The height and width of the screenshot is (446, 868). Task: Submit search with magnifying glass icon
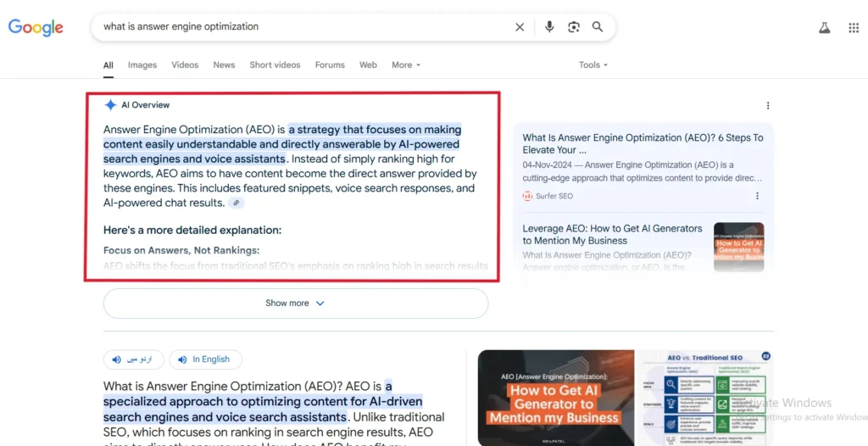pos(598,26)
